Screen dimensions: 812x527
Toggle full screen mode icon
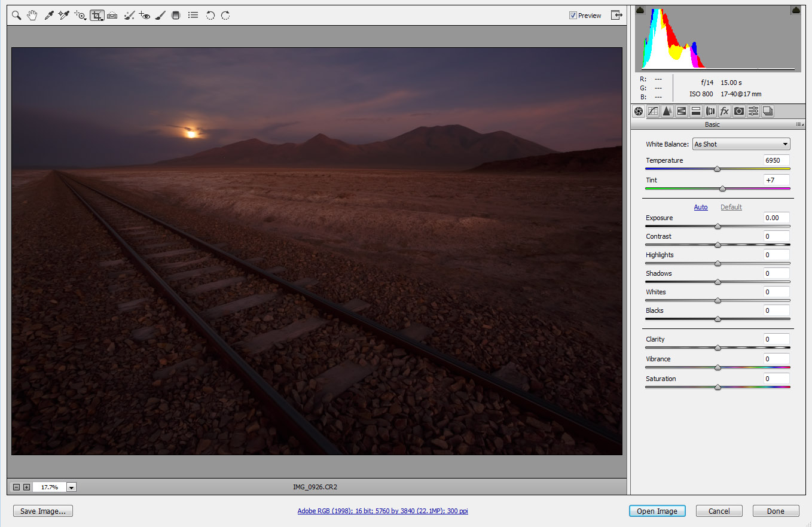(616, 16)
